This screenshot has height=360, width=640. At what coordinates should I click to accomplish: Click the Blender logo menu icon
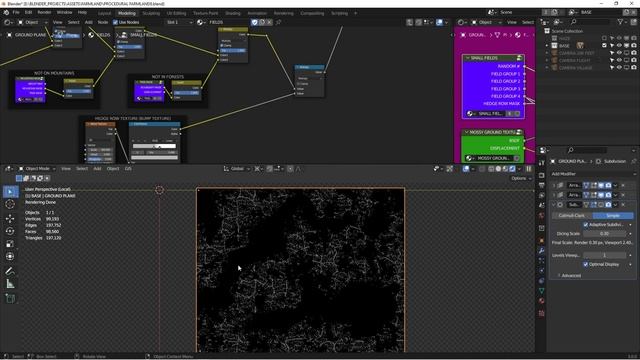click(x=6, y=13)
